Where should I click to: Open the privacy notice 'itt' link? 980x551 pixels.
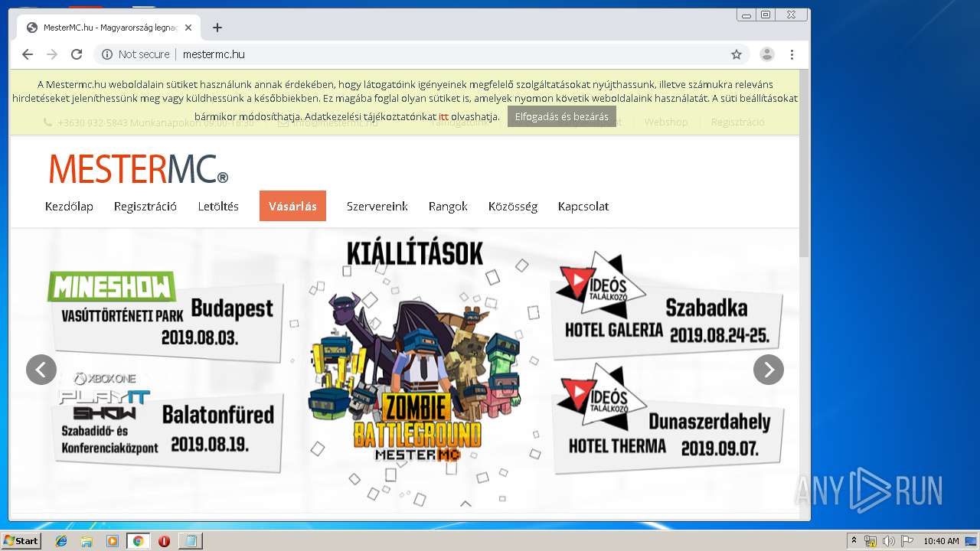443,117
